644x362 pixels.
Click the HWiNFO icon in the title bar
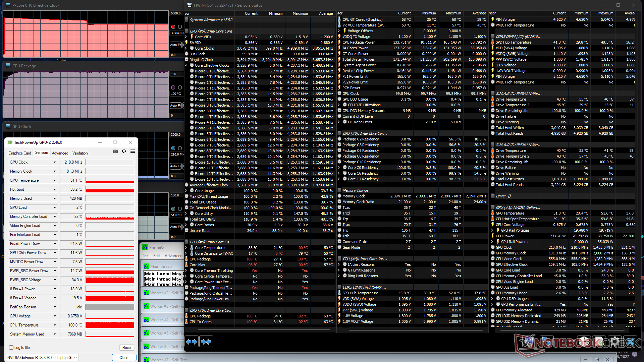(190, 5)
